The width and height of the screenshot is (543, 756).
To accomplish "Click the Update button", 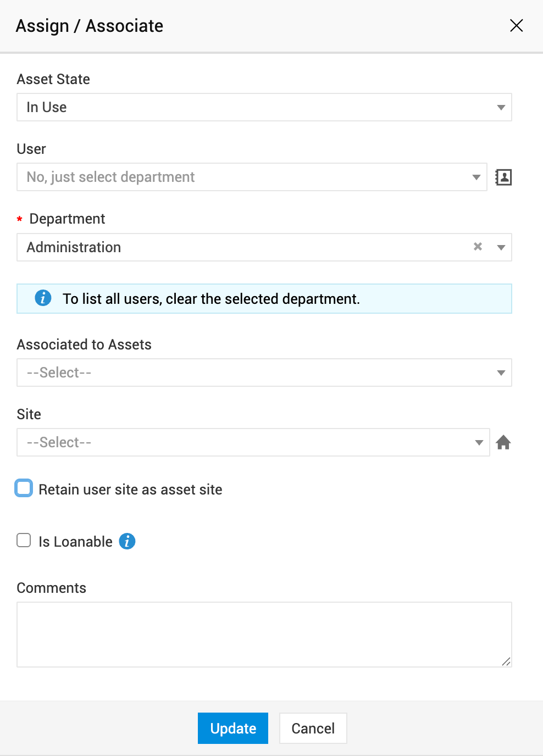I will (x=233, y=728).
